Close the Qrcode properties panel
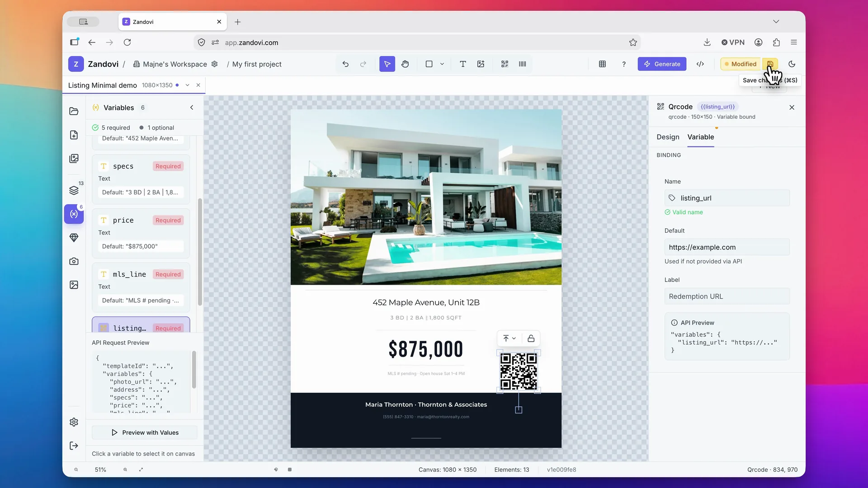 point(792,108)
